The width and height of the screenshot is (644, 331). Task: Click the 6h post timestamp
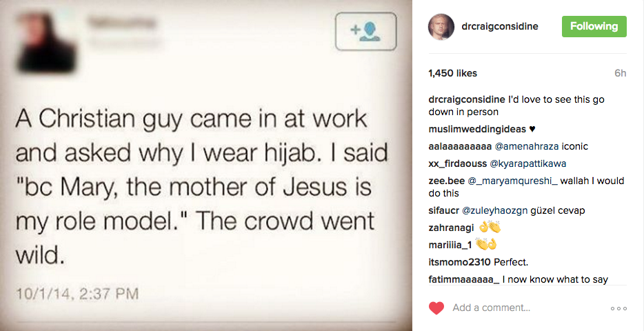(x=620, y=73)
